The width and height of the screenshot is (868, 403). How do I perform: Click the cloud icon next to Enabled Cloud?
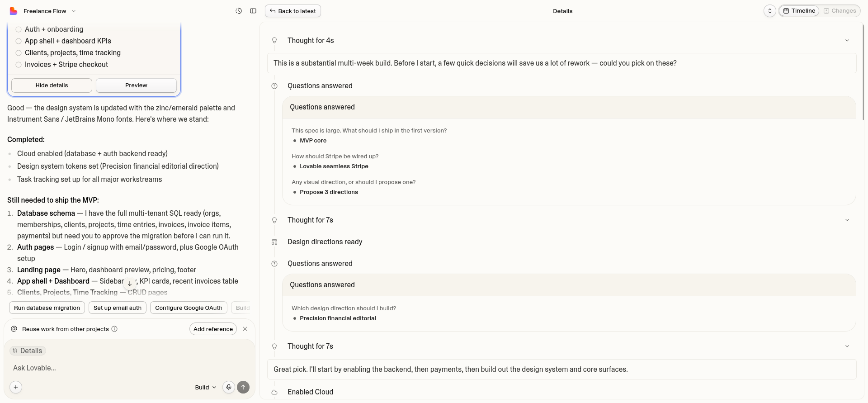coord(274,392)
